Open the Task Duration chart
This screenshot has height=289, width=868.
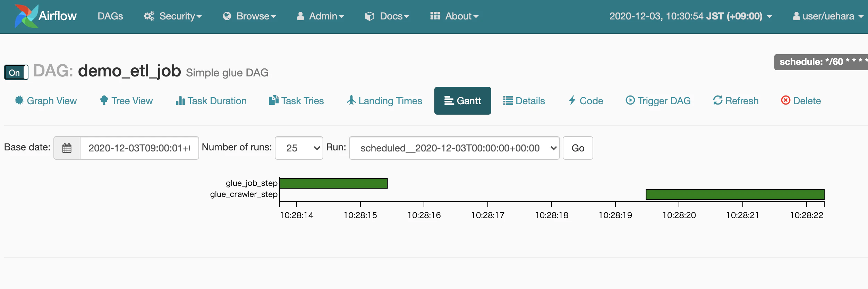(211, 101)
